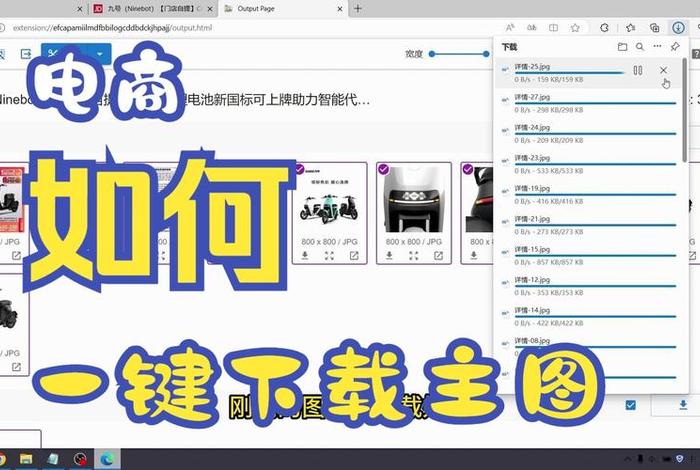Image resolution: width=700 pixels, height=470 pixels.
Task: Select the 详情-12.jpg download entry
Action: (x=588, y=286)
